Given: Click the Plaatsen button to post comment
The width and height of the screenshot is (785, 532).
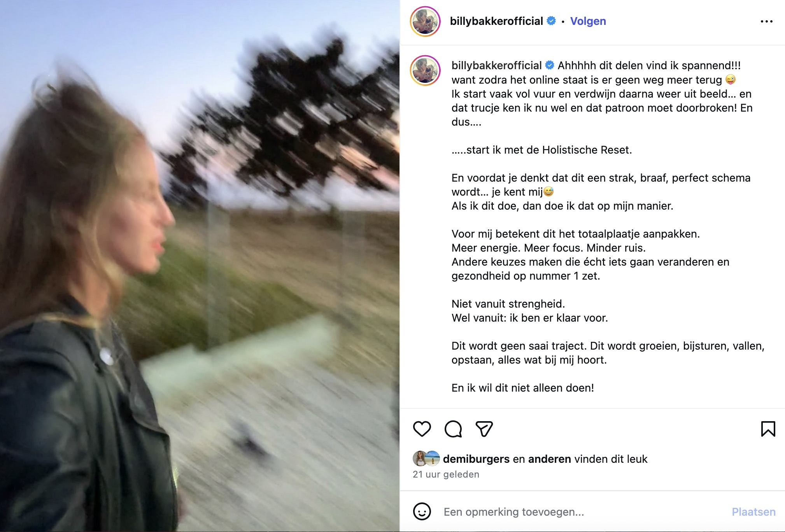Looking at the screenshot, I should 753,512.
